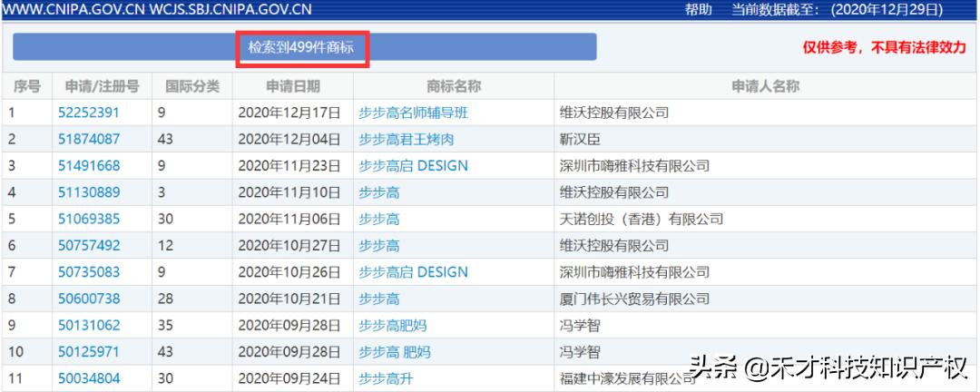The width and height of the screenshot is (980, 392).
Task: Open registration number 52252391
Action: pyautogui.click(x=88, y=113)
